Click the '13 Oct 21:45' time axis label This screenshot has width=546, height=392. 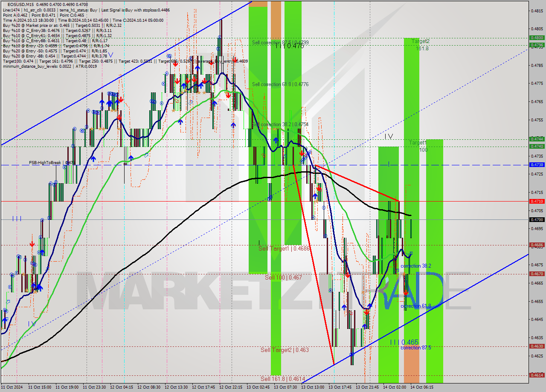[x=367, y=387]
